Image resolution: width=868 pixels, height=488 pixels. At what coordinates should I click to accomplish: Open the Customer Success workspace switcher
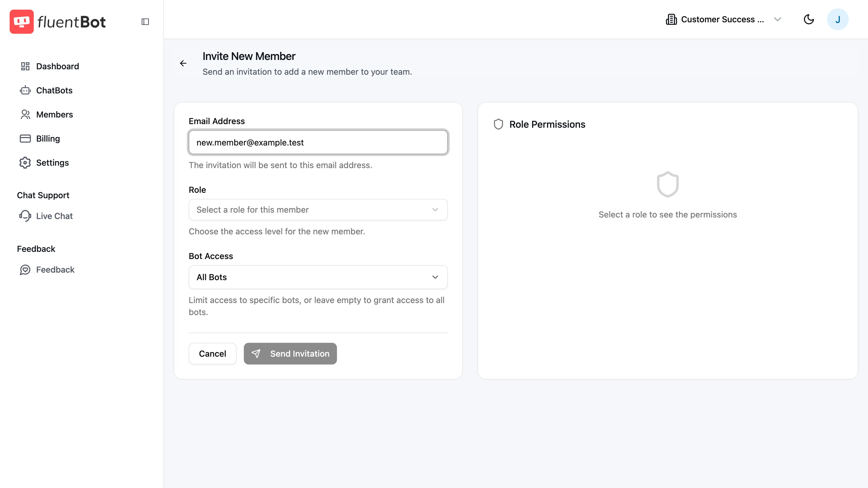pyautogui.click(x=723, y=19)
